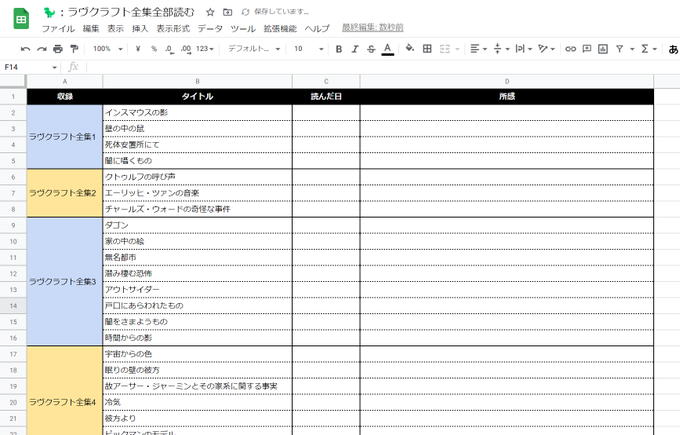The image size is (680, 435).
Task: Format as percent
Action: 154,49
